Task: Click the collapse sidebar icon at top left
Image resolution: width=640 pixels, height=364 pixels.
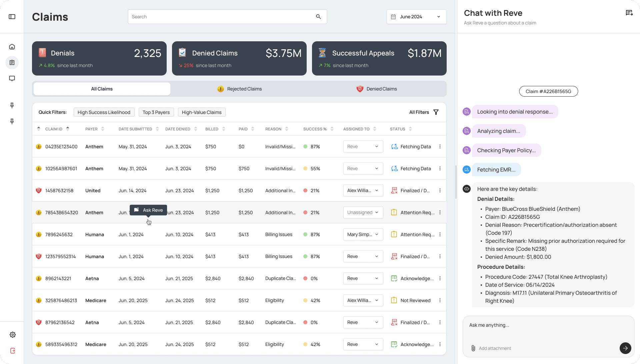Action: (12, 16)
